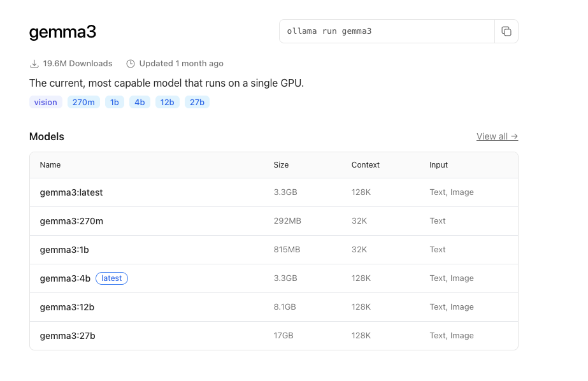Screen dimensions: 588x381
Task: Click the 292MB size cell
Action: (x=287, y=221)
